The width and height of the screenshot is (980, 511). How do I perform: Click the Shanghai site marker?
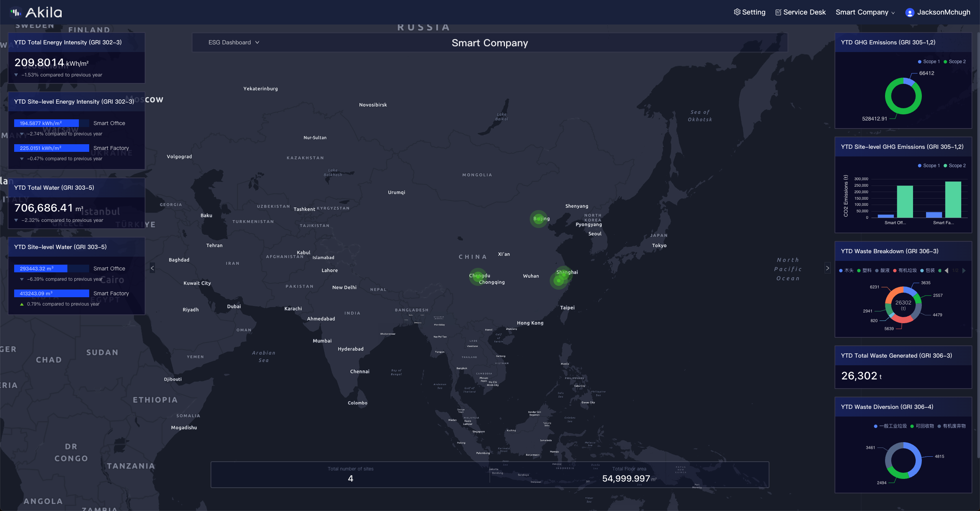coord(563,274)
